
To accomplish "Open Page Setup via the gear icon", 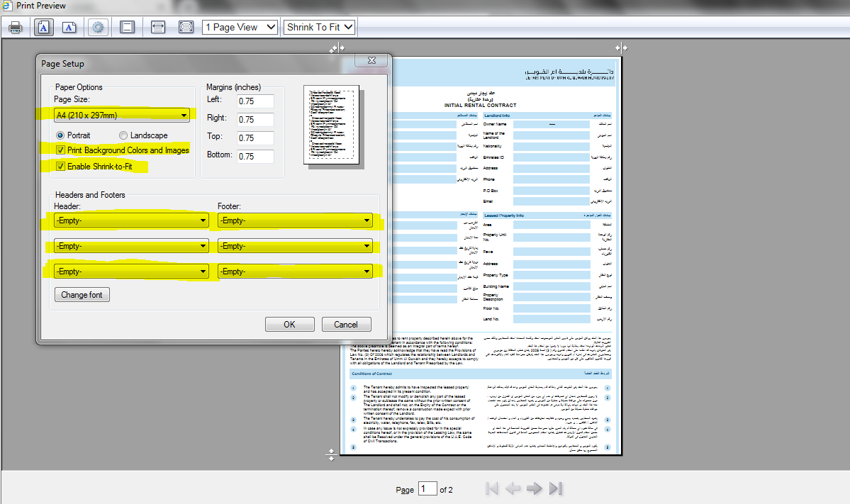I will [x=98, y=27].
